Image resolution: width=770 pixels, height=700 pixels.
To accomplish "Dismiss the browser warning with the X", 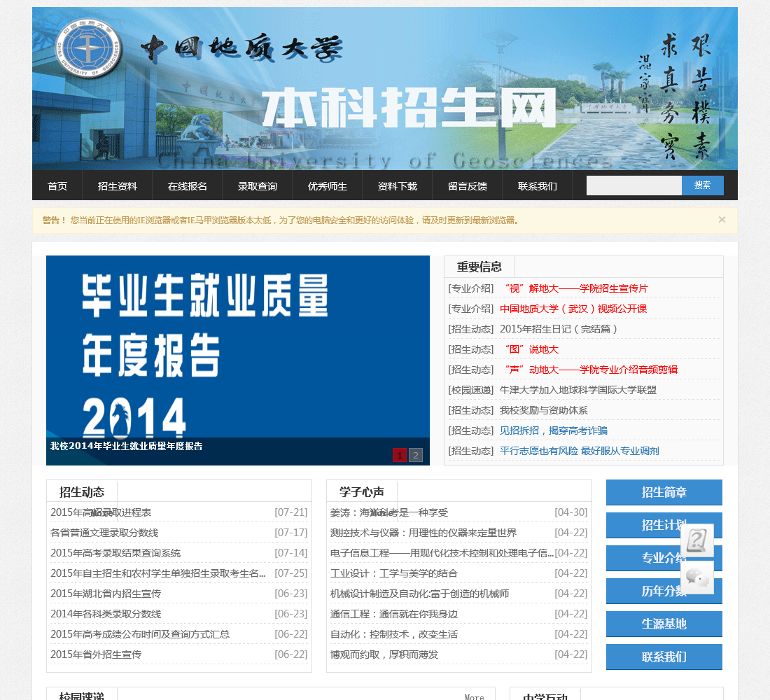I will pyautogui.click(x=722, y=220).
